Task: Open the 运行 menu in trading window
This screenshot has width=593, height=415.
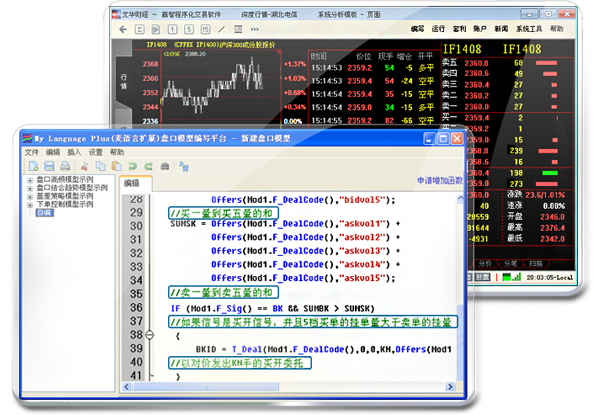Action: point(438,29)
